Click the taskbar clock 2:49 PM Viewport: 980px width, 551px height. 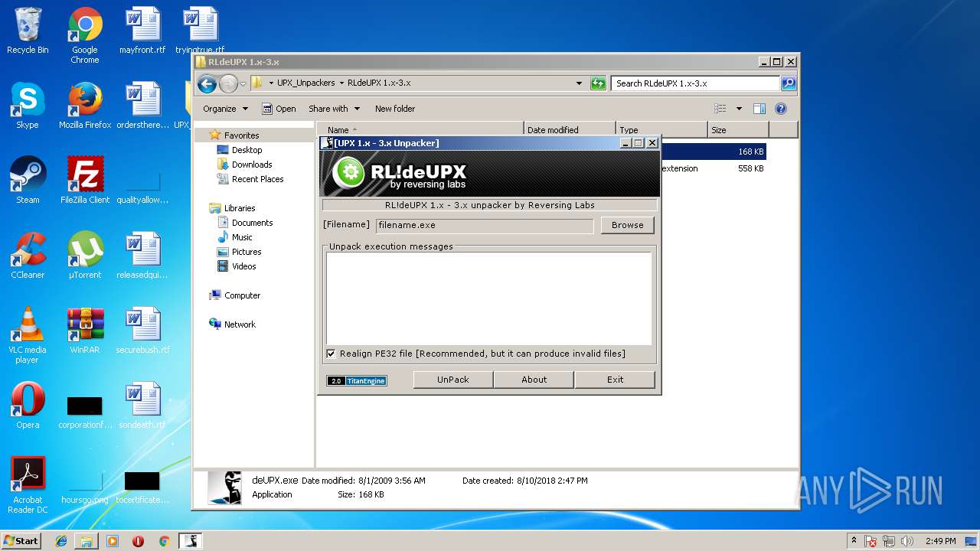940,541
